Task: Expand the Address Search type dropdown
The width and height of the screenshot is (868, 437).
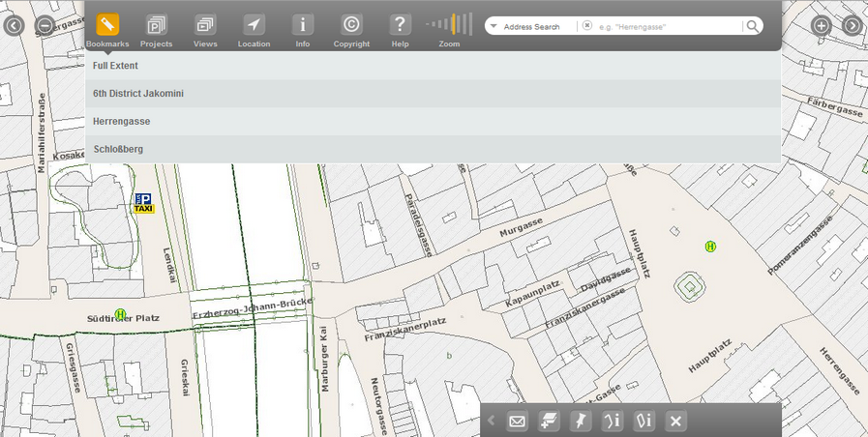Action: coord(494,26)
